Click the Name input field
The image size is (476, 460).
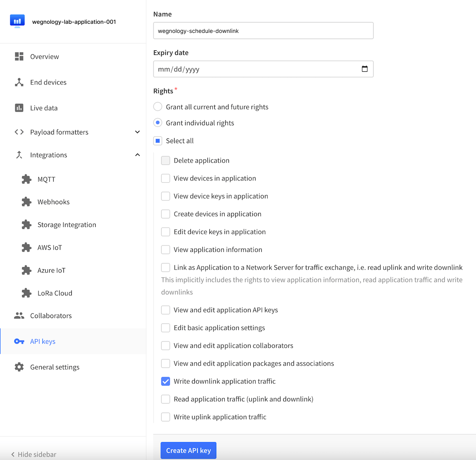point(263,31)
